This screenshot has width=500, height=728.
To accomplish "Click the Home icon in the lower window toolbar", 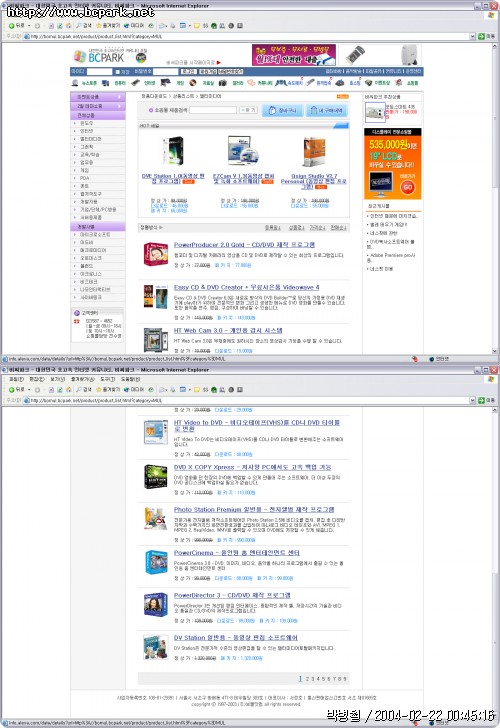I will (69, 390).
